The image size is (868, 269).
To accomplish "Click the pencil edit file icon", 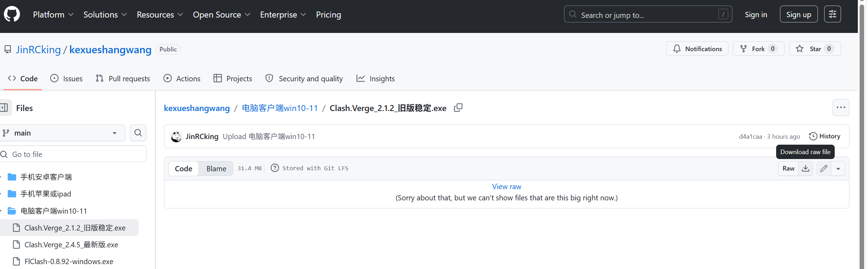I will 823,168.
